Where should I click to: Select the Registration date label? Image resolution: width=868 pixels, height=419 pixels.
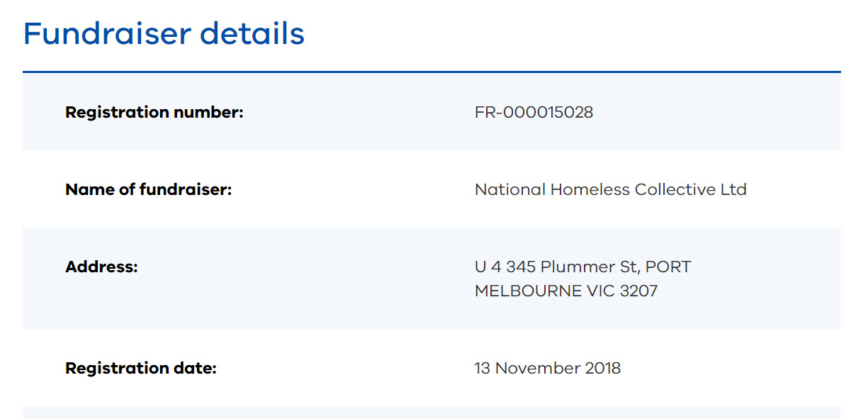click(140, 368)
